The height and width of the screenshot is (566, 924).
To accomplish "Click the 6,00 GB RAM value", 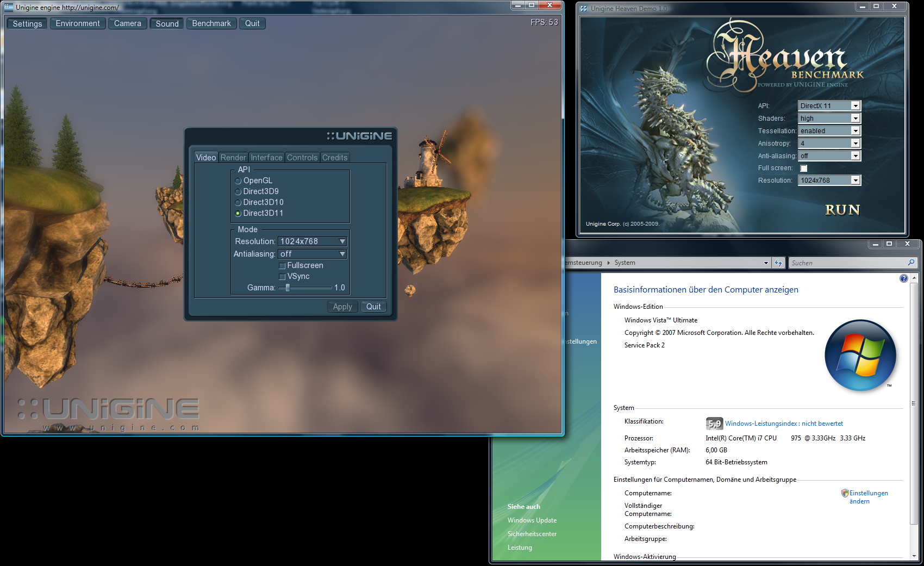I will click(x=716, y=450).
